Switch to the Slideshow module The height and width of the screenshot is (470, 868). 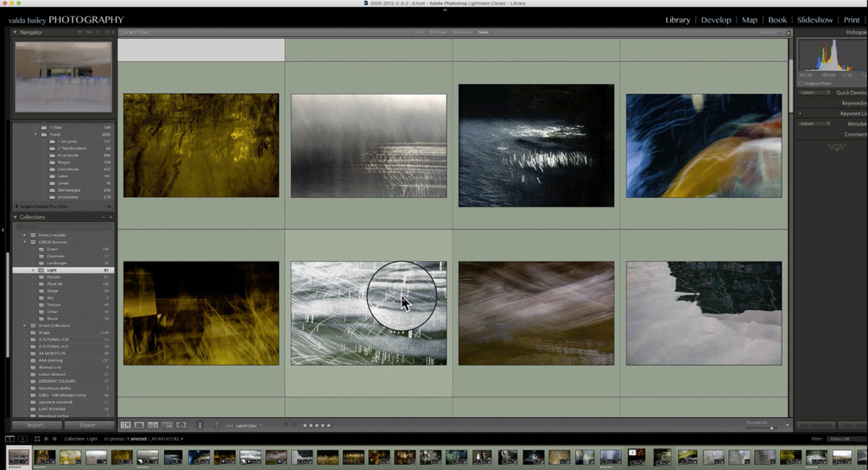814,20
